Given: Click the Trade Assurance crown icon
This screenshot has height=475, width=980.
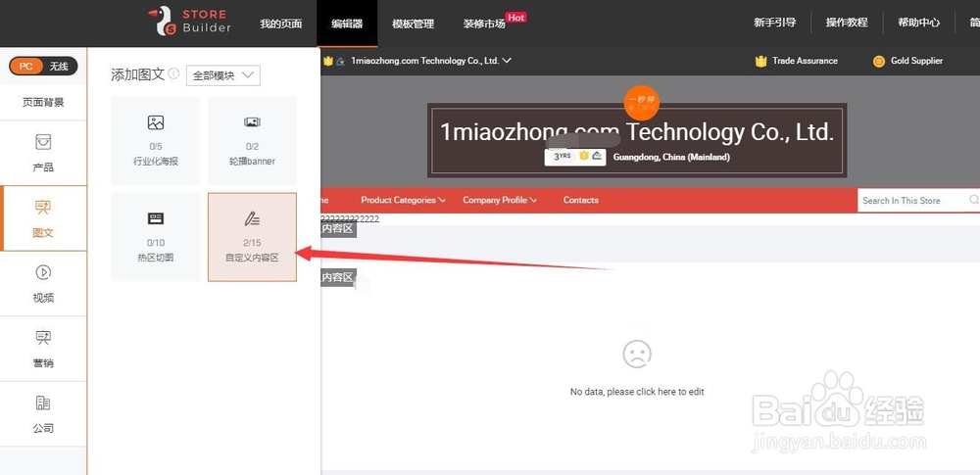Looking at the screenshot, I should point(760,62).
